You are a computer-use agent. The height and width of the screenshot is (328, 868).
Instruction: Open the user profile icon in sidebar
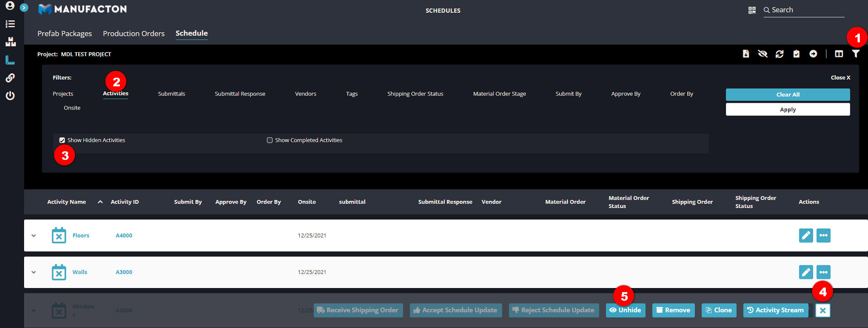(10, 6)
